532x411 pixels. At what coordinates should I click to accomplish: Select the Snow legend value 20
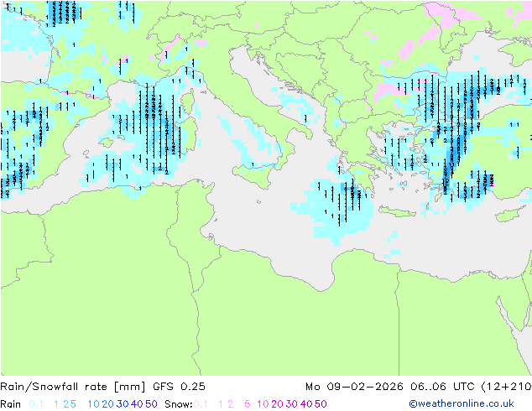pos(277,404)
